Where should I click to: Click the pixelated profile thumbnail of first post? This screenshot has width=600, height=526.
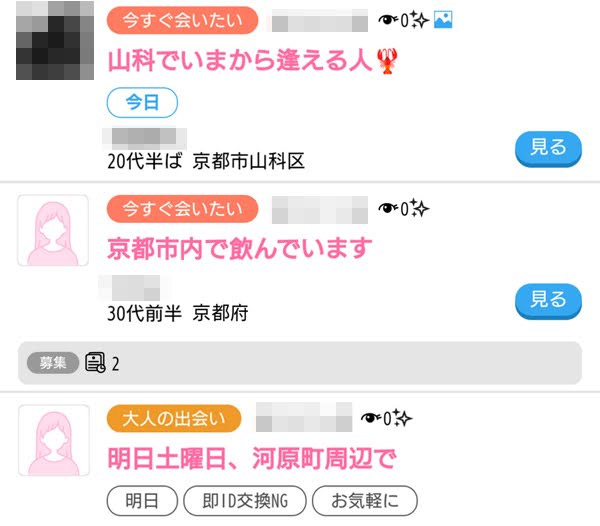[55, 40]
